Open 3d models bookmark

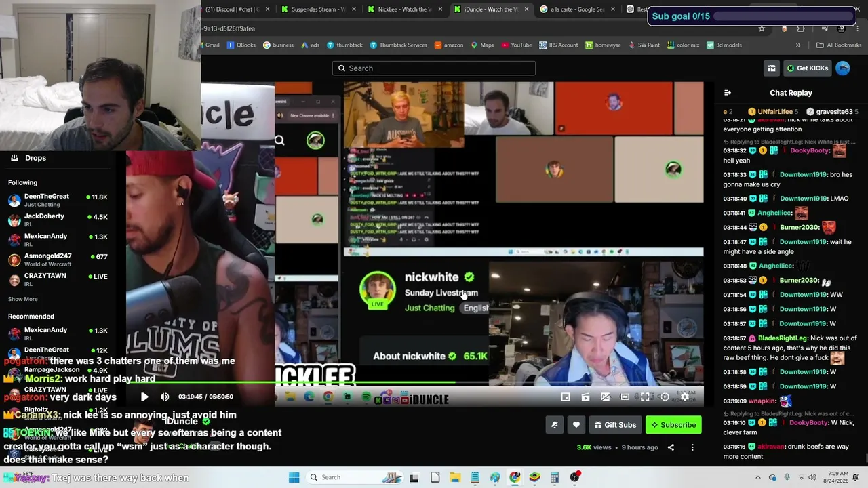pyautogui.click(x=724, y=45)
